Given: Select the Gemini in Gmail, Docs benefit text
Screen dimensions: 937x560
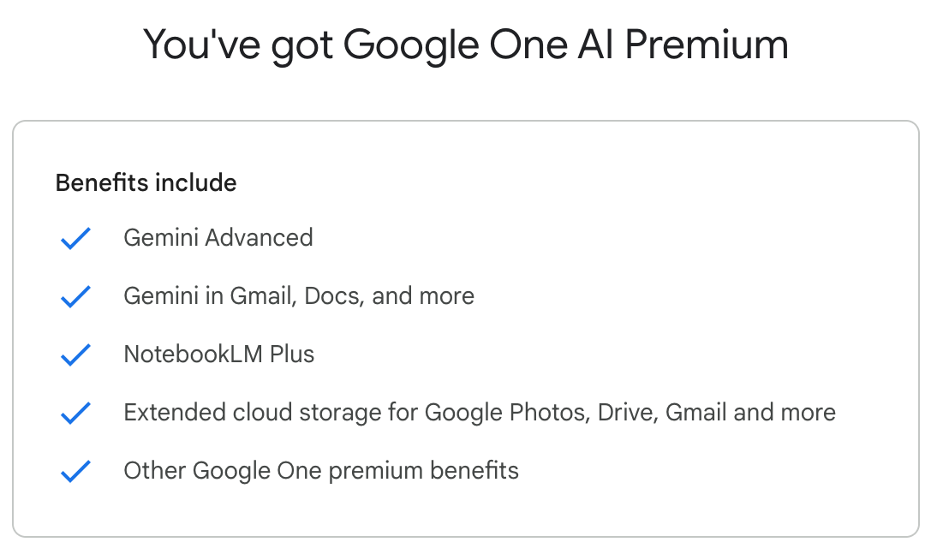Looking at the screenshot, I should tap(299, 296).
